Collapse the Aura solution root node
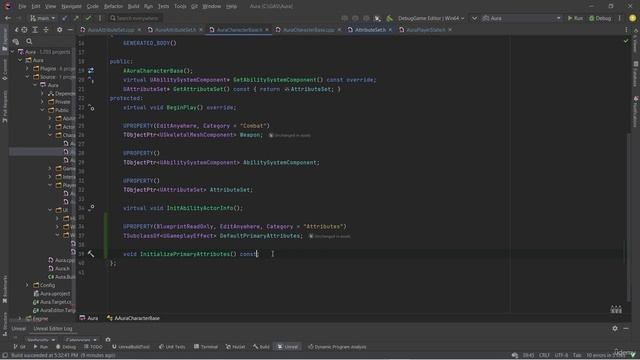Viewport: 640px width, 360px height. (12, 52)
